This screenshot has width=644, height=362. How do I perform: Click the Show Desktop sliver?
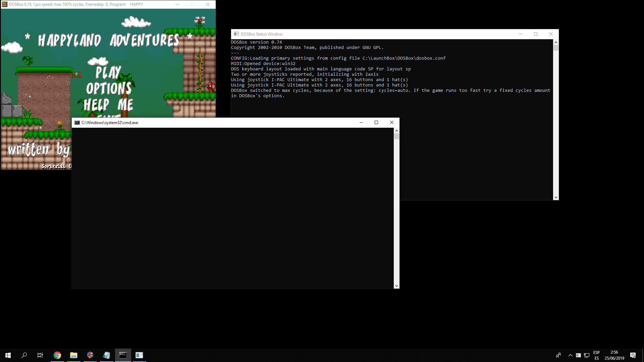coord(643,355)
